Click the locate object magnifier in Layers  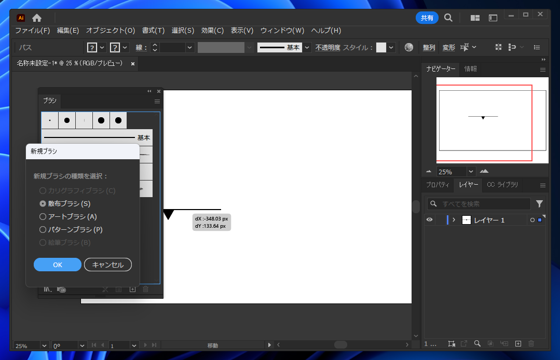(477, 344)
